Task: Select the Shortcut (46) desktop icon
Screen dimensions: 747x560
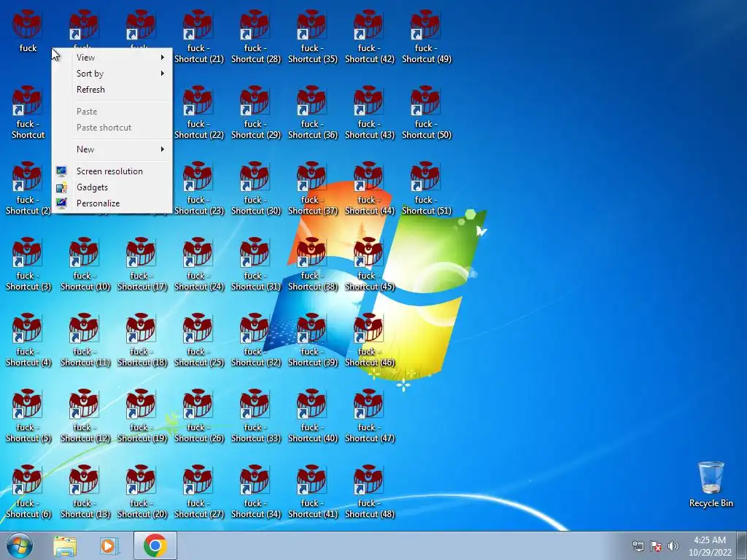Action: [x=370, y=341]
